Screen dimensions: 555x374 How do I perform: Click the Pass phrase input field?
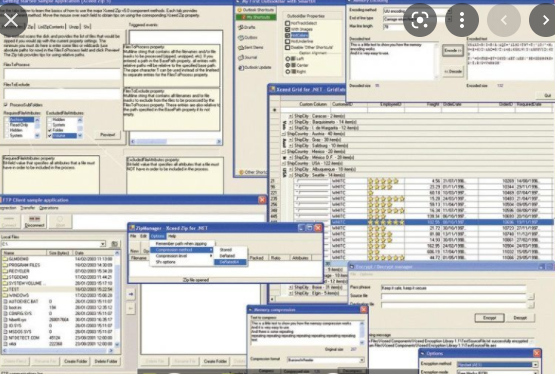click(453, 288)
